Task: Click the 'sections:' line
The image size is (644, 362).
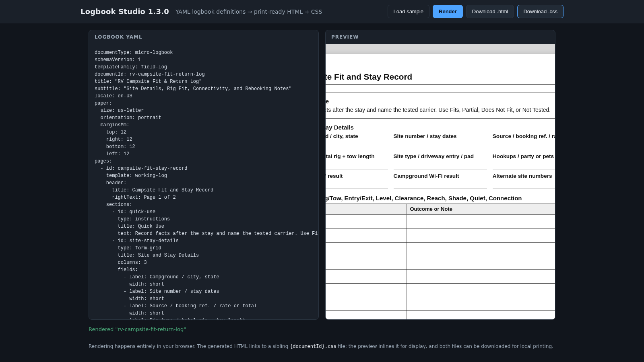Action: point(119,205)
